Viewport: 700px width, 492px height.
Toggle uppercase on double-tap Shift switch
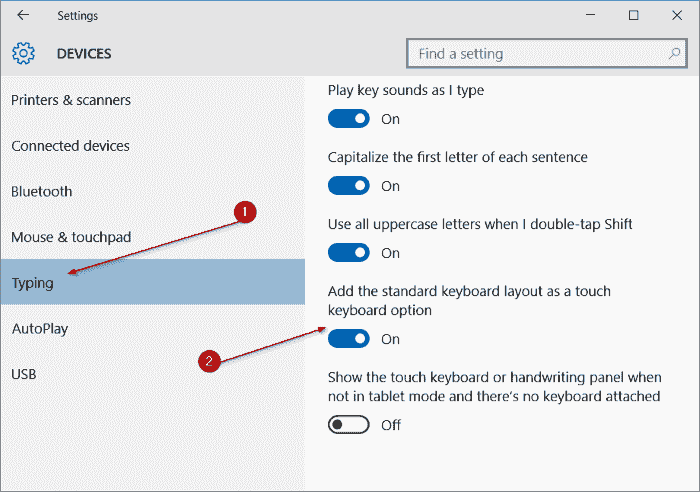pos(349,253)
